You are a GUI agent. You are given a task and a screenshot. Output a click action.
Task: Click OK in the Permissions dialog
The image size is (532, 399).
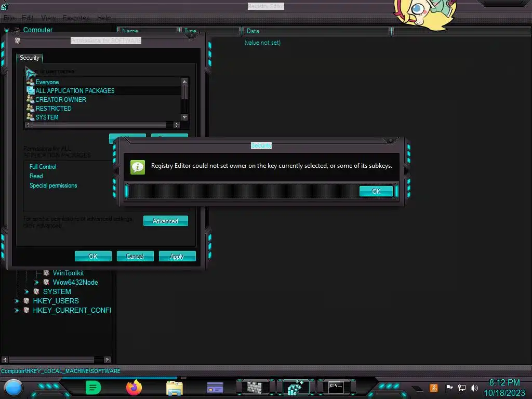pos(93,256)
